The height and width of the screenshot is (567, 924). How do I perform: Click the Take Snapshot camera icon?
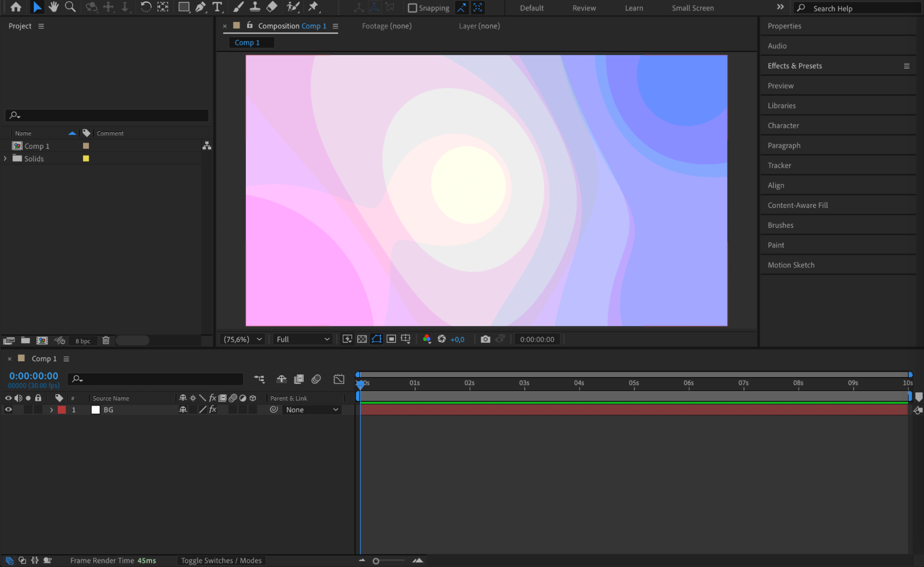click(485, 339)
